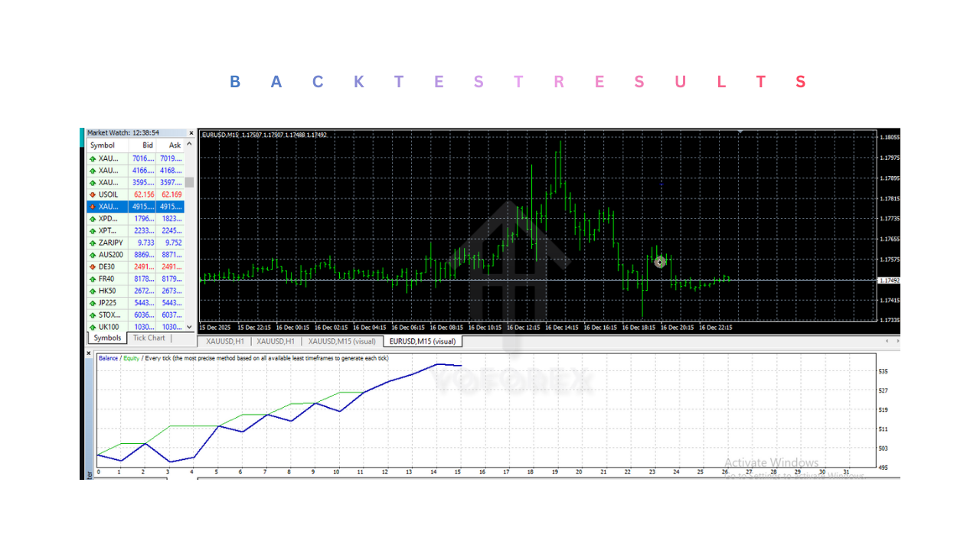Viewport: 980px width, 551px height.
Task: Click the Ask column header
Action: [x=175, y=145]
